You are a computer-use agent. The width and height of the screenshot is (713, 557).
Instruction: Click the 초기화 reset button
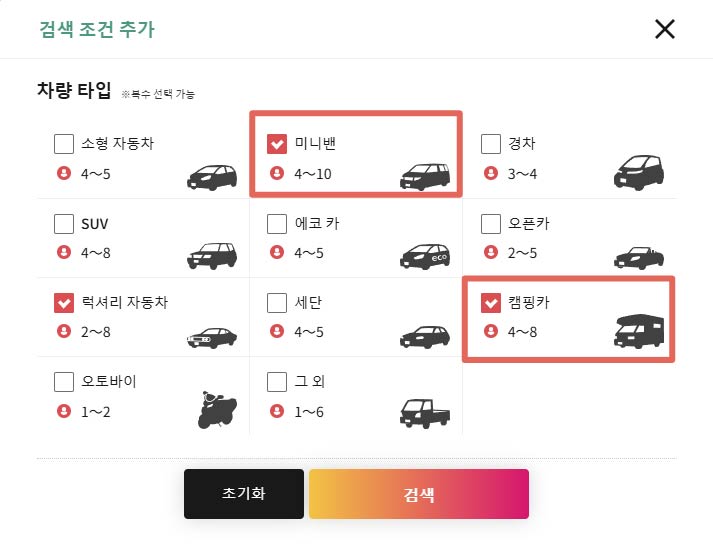tap(244, 494)
